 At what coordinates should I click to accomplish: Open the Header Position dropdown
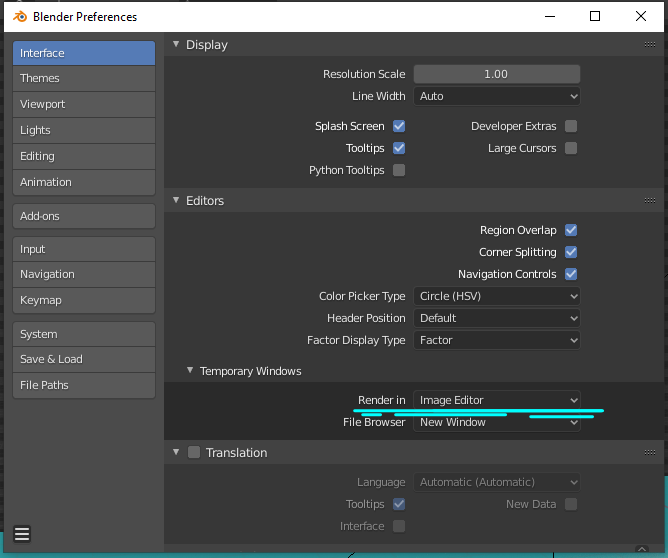pos(497,318)
